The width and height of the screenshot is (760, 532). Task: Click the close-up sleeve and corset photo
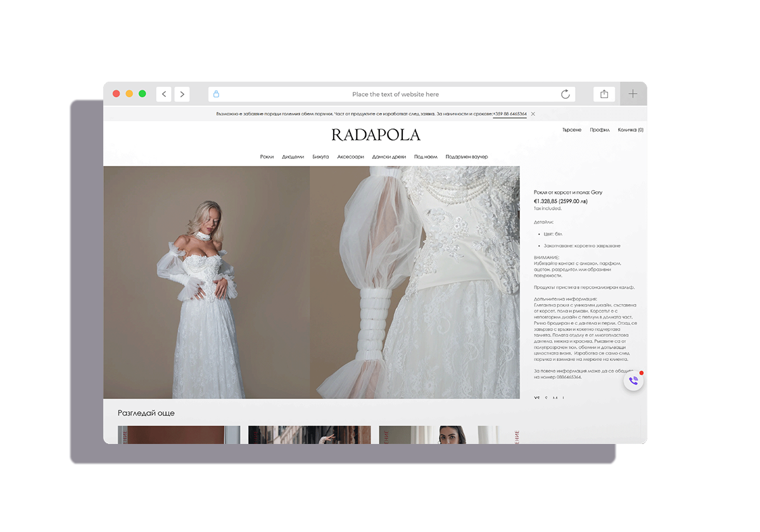coord(415,282)
